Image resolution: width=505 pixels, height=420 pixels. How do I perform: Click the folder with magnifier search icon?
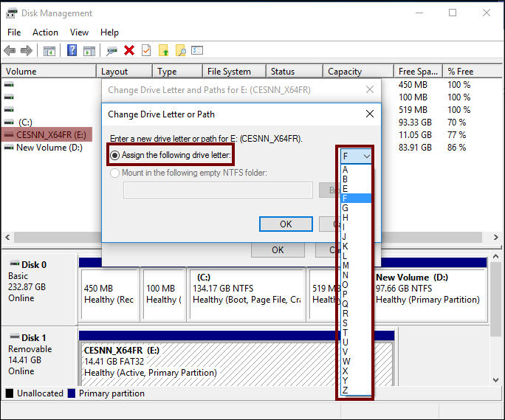[181, 51]
